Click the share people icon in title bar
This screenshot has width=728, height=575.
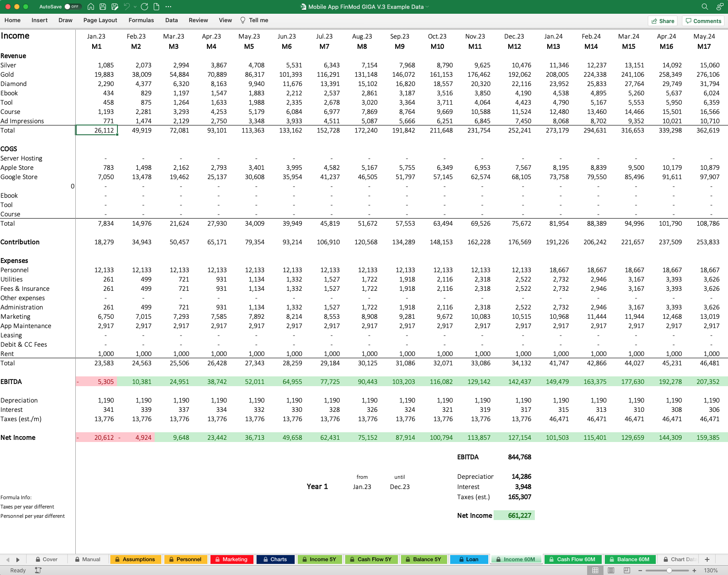720,7
